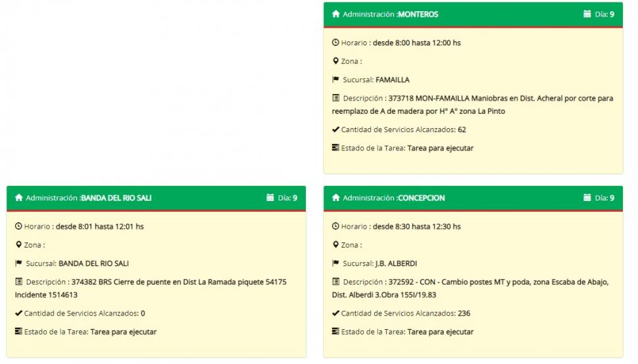Click the clock icon beside MONTEROS Horario
The height and width of the screenshot is (364, 638).
pyautogui.click(x=335, y=43)
